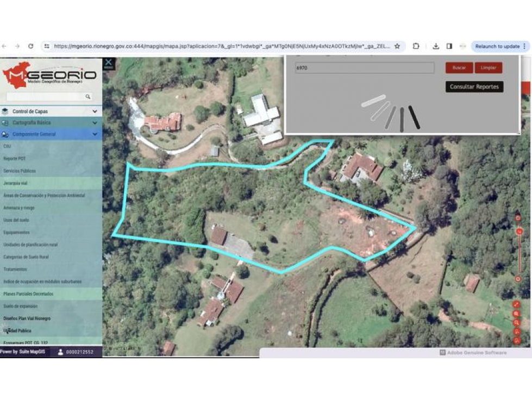Open the Cartografía Básica section
The width and height of the screenshot is (532, 399).
click(51, 123)
